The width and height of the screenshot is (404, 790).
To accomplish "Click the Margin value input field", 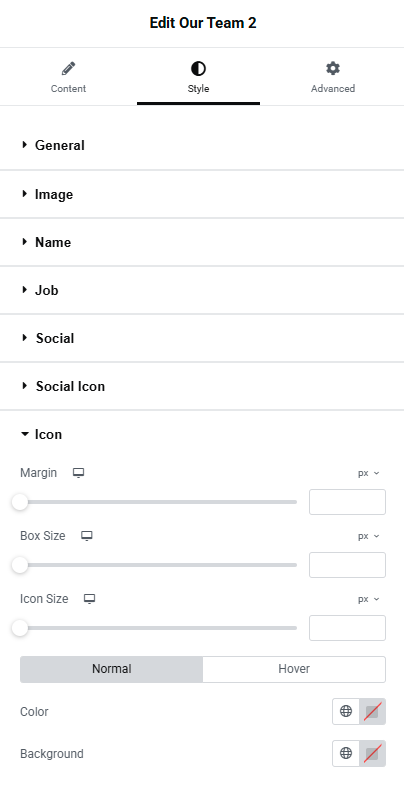I will [348, 502].
